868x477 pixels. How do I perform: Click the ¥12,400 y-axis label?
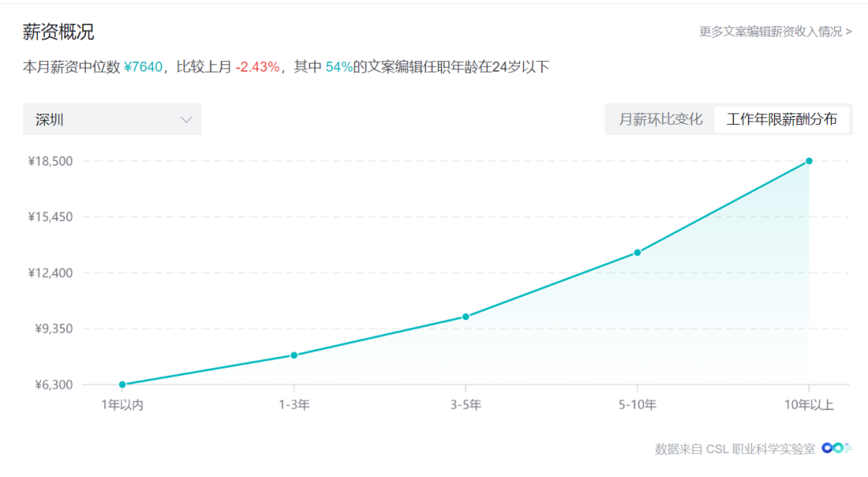point(51,273)
